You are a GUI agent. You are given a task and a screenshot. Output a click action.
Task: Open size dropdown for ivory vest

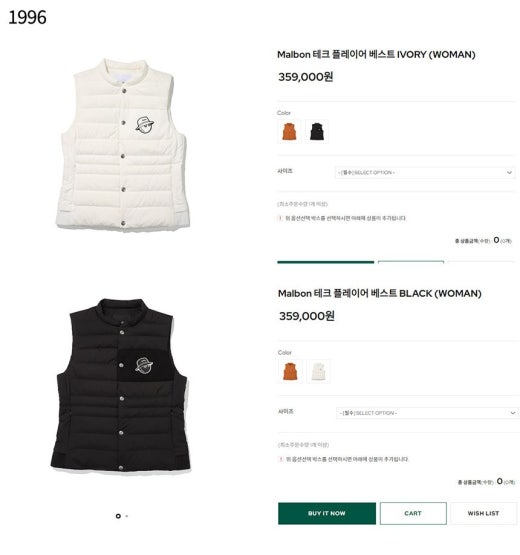tap(425, 173)
